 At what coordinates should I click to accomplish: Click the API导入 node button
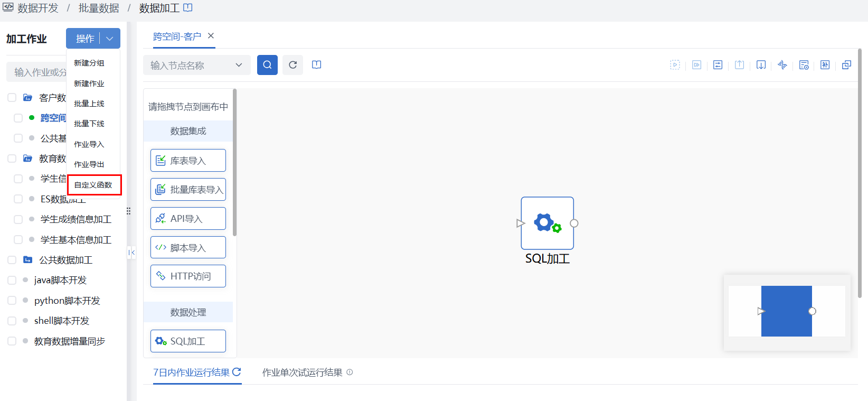coord(188,218)
